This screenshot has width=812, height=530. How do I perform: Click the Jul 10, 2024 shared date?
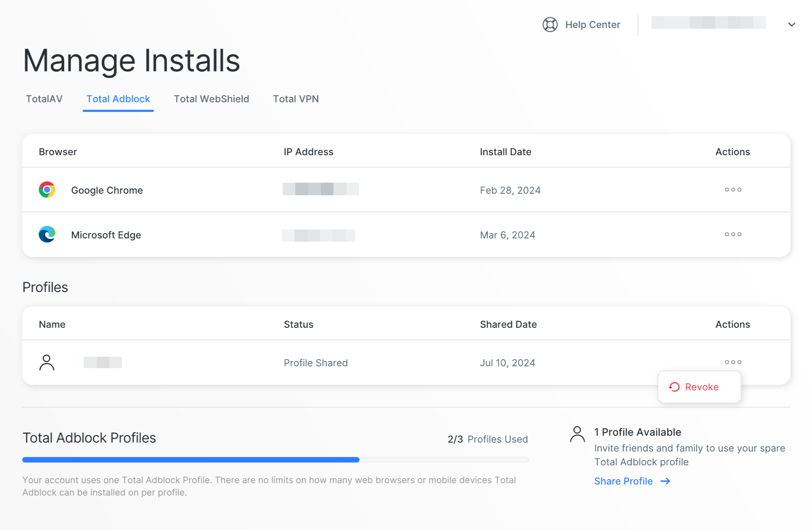tap(507, 363)
